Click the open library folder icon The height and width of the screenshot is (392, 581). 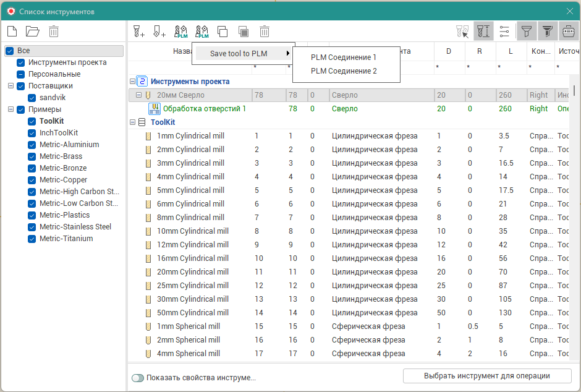click(x=33, y=31)
